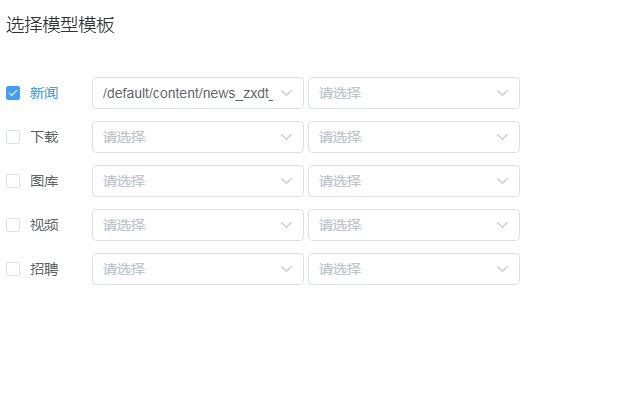Check the 视频 model checkbox
The width and height of the screenshot is (640, 408).
coord(13,225)
